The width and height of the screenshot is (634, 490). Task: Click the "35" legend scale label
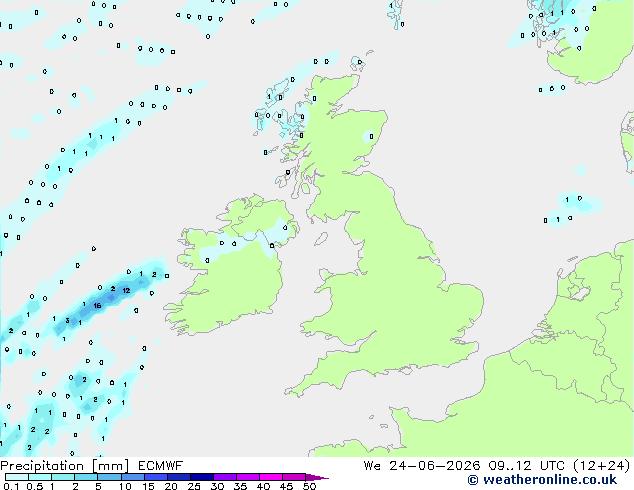[x=240, y=486]
